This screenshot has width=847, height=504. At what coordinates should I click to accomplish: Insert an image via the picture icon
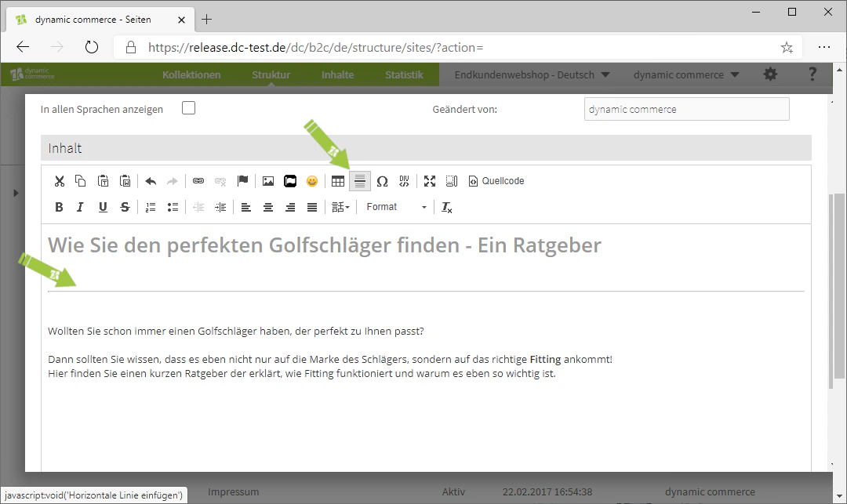(268, 181)
